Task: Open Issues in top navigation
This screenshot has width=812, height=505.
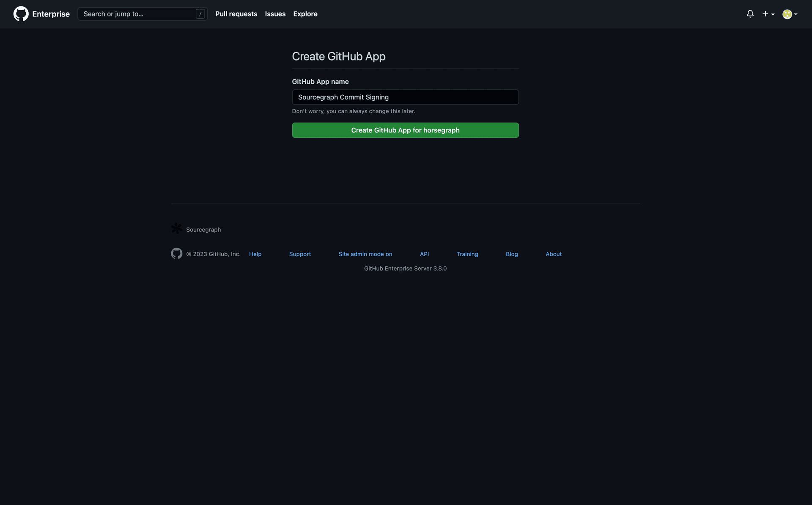Action: [x=275, y=14]
